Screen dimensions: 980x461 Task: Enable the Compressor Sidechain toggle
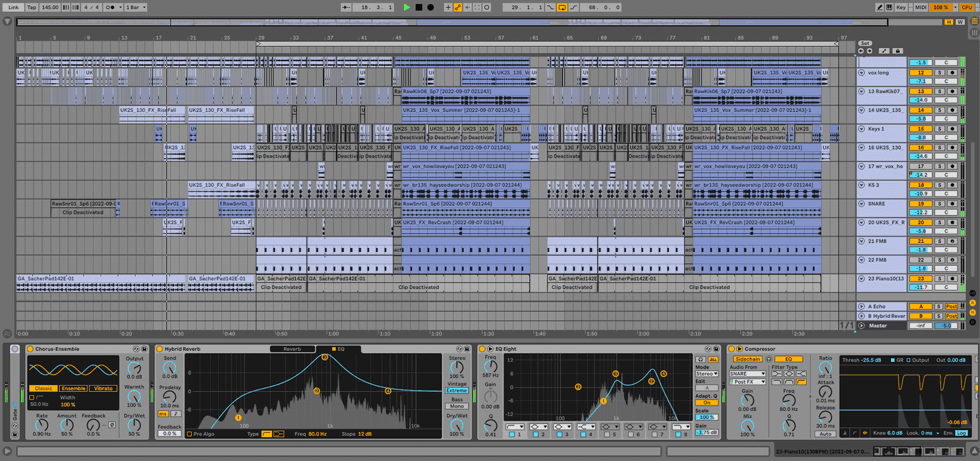pos(747,359)
